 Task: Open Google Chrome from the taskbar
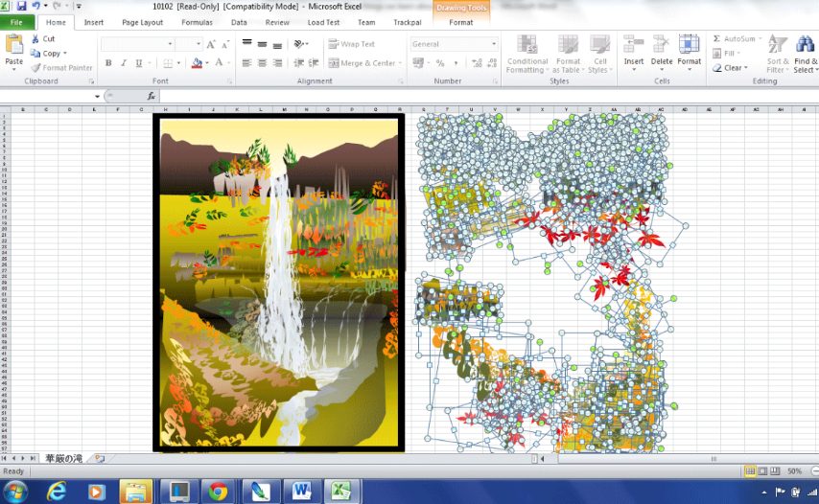pyautogui.click(x=218, y=492)
